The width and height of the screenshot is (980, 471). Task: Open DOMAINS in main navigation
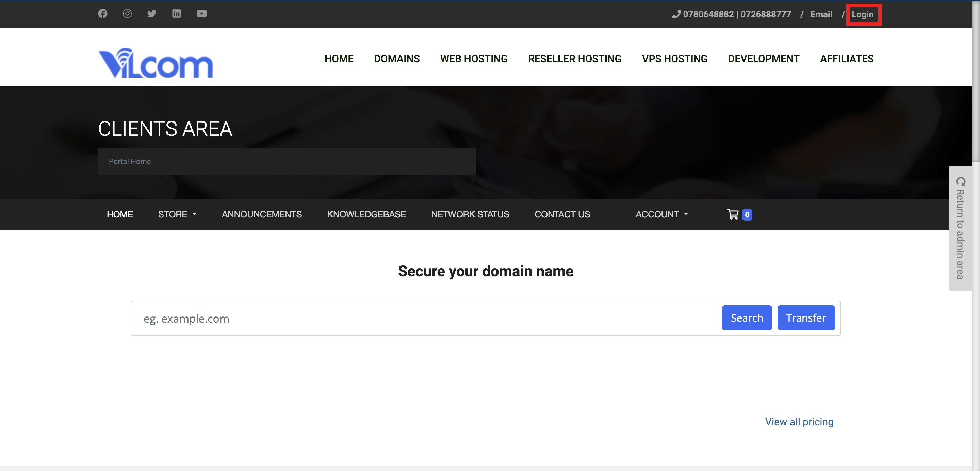tap(396, 59)
